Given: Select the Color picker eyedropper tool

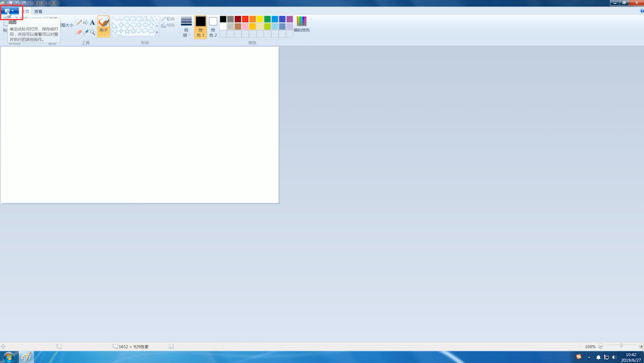Looking at the screenshot, I should [86, 32].
